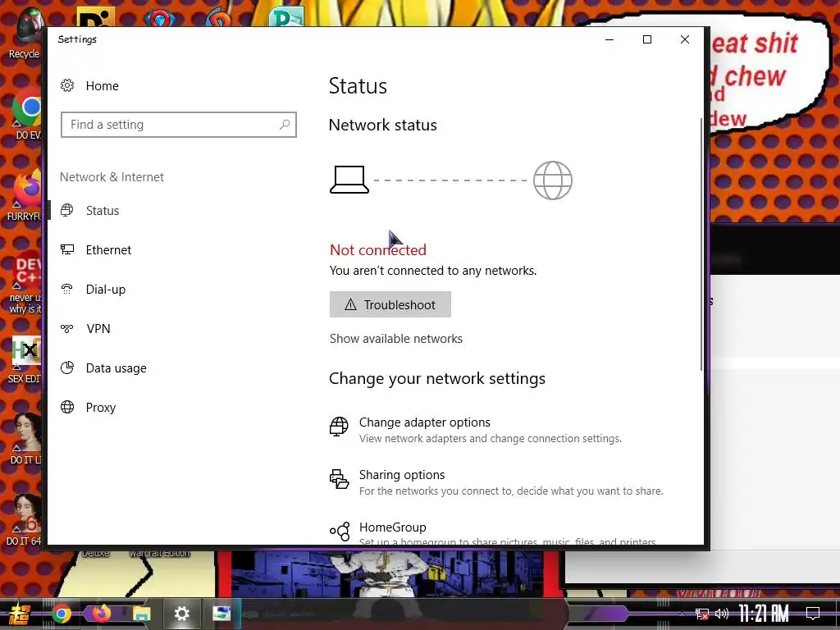Open HomeGroup settings link

(393, 527)
